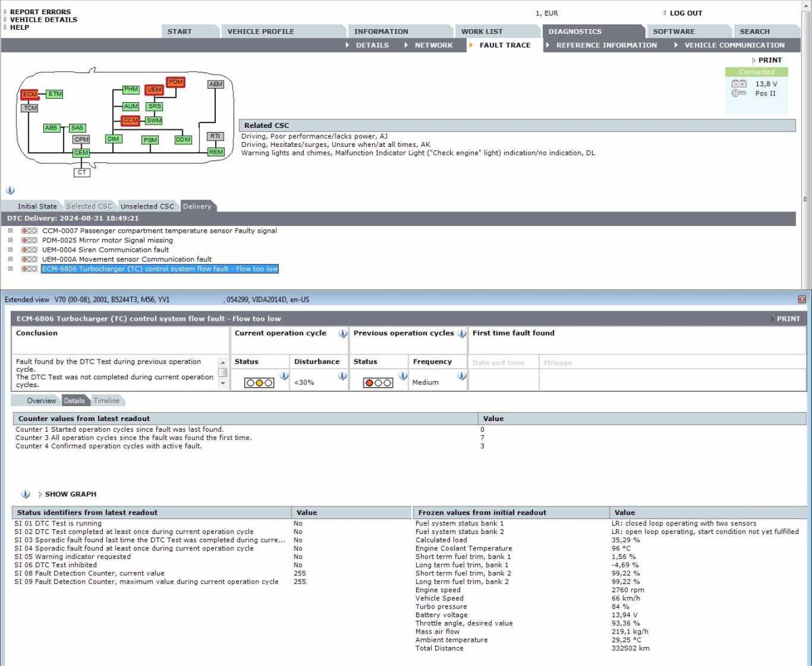The width and height of the screenshot is (812, 666).
Task: Close the Extended view panel
Action: tap(802, 299)
